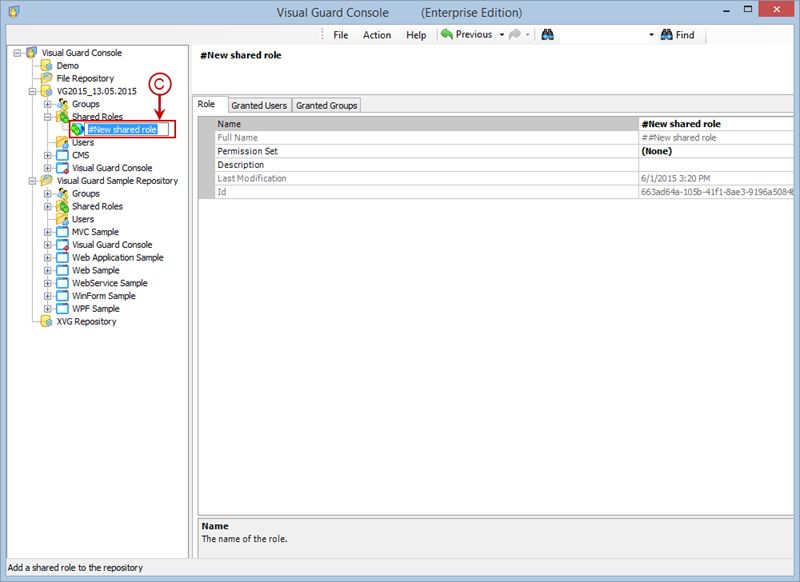The width and height of the screenshot is (800, 582).
Task: Click the Find button
Action: pyautogui.click(x=677, y=35)
